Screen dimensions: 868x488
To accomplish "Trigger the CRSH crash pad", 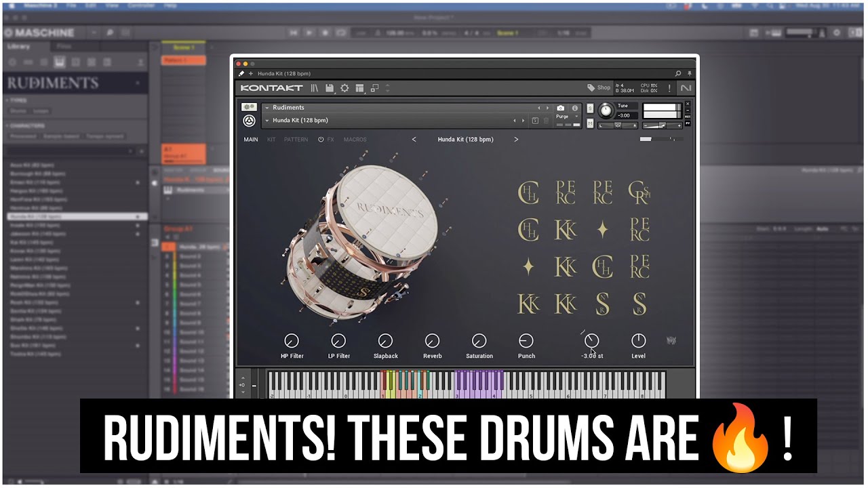I will [639, 192].
